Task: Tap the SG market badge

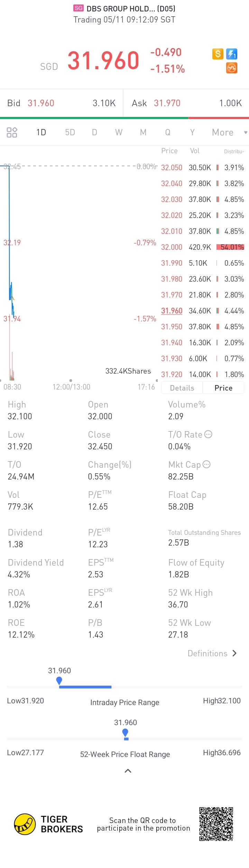Action: click(x=79, y=8)
